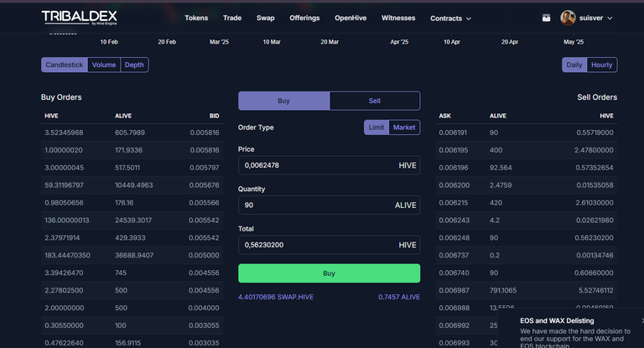This screenshot has width=644, height=348.
Task: Select buy order with 429.3933 ALIVE
Action: [132, 238]
